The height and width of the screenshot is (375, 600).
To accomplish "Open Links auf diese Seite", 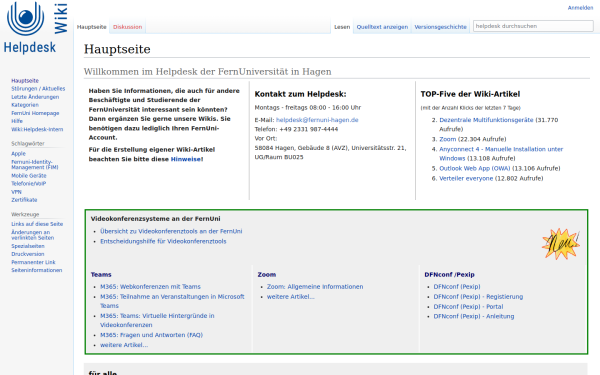I will 37,224.
